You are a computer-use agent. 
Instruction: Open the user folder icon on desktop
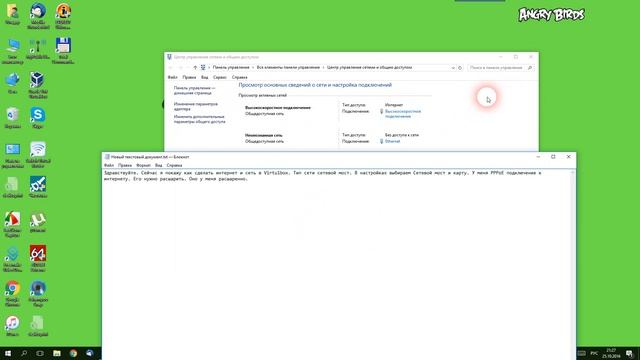12,15
